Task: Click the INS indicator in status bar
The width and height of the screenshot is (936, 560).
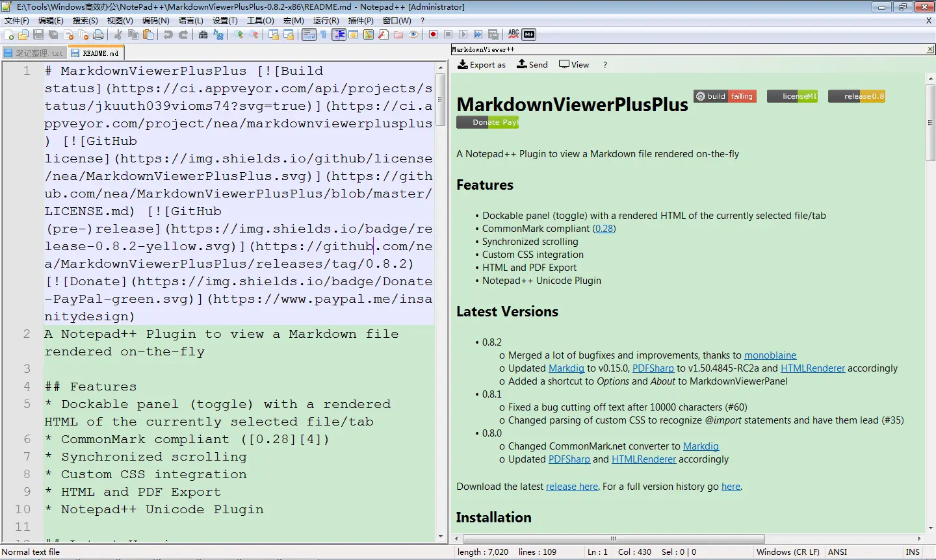Action: (x=913, y=552)
